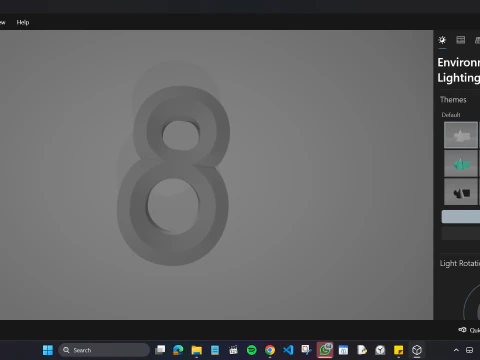Switch to the Stats & Shading panel icon
This screenshot has width=480, height=360.
click(461, 40)
